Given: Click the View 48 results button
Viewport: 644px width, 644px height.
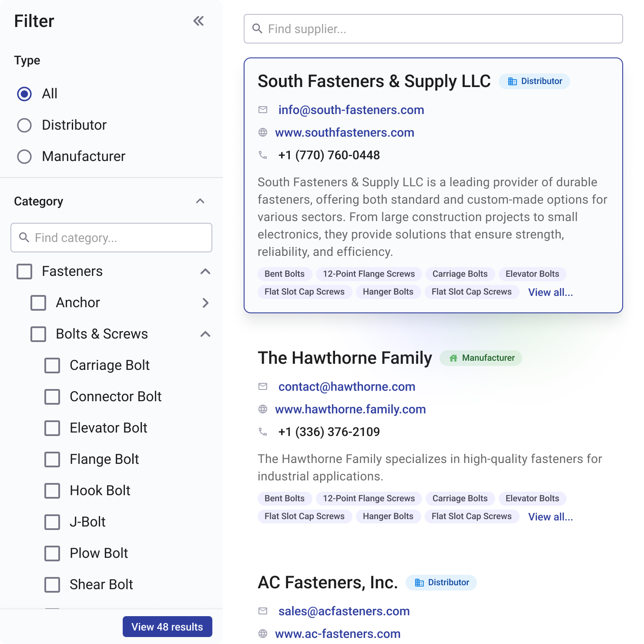Looking at the screenshot, I should click(167, 627).
